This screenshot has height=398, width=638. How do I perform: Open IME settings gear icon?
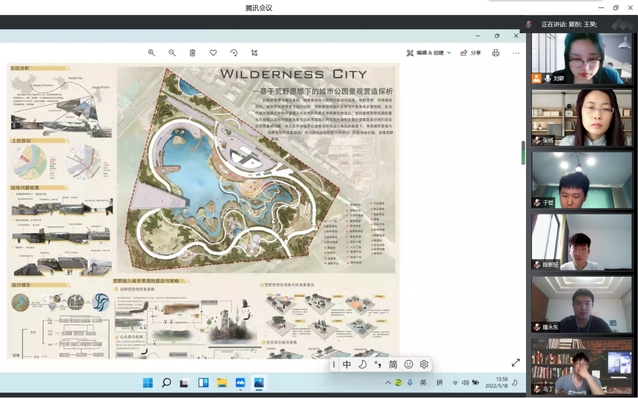point(424,364)
